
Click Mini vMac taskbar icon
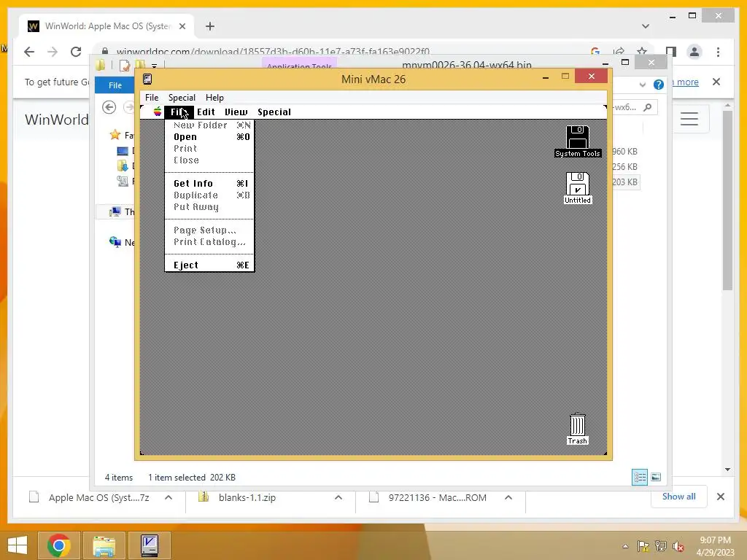pos(150,545)
